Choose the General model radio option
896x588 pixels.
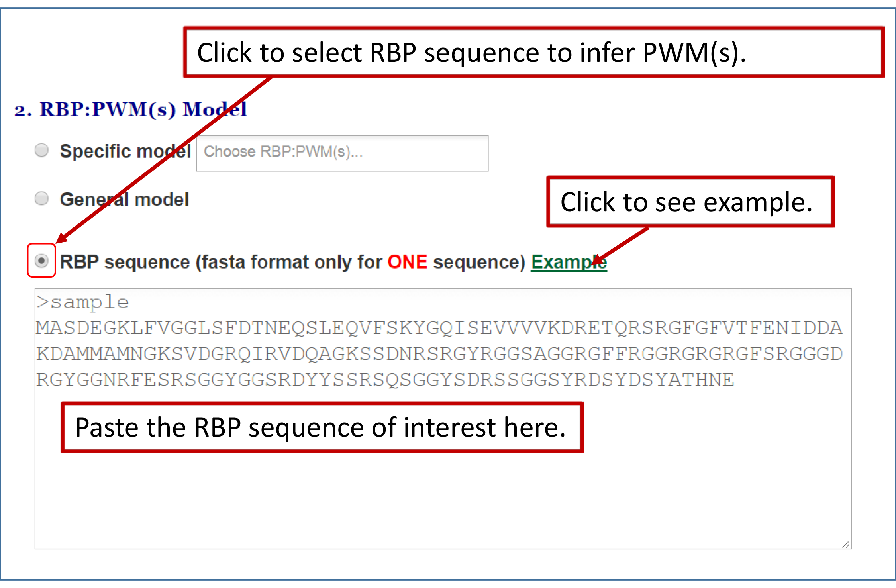coord(41,198)
